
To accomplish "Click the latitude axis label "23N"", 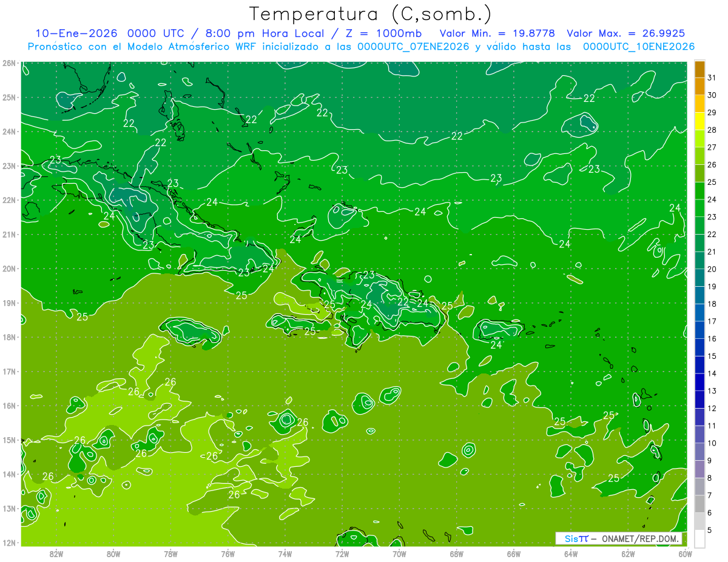I will (9, 166).
